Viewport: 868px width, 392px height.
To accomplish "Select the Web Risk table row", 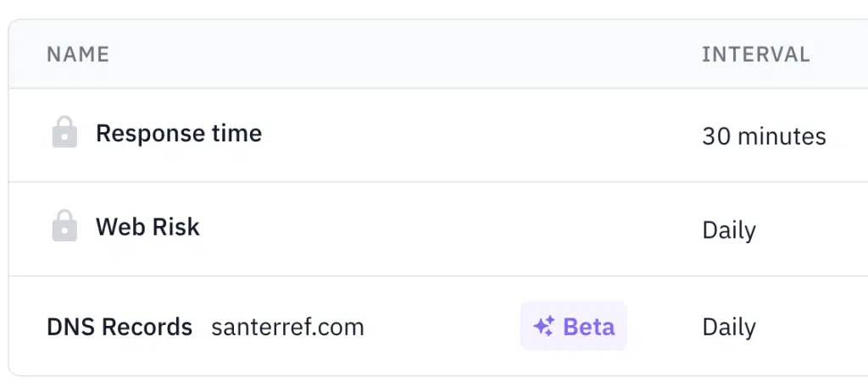I will click(x=438, y=229).
